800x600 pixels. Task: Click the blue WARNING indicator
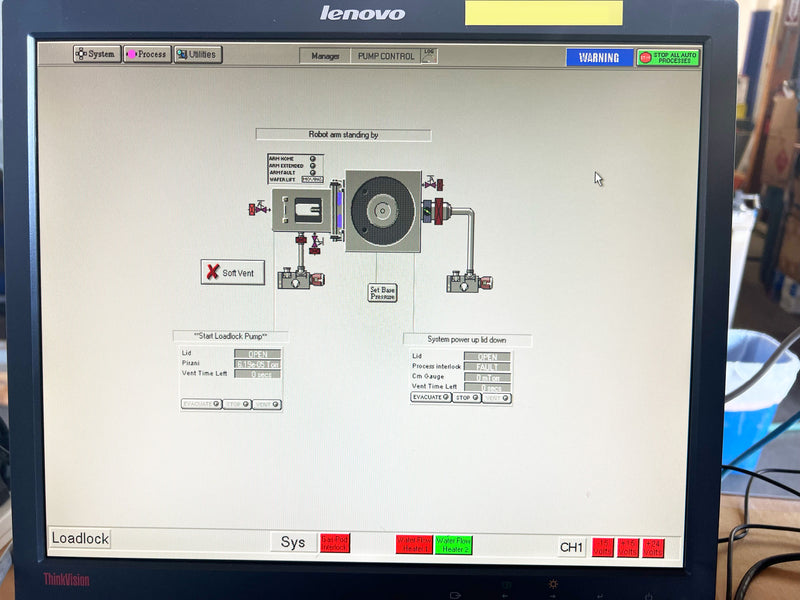point(599,58)
